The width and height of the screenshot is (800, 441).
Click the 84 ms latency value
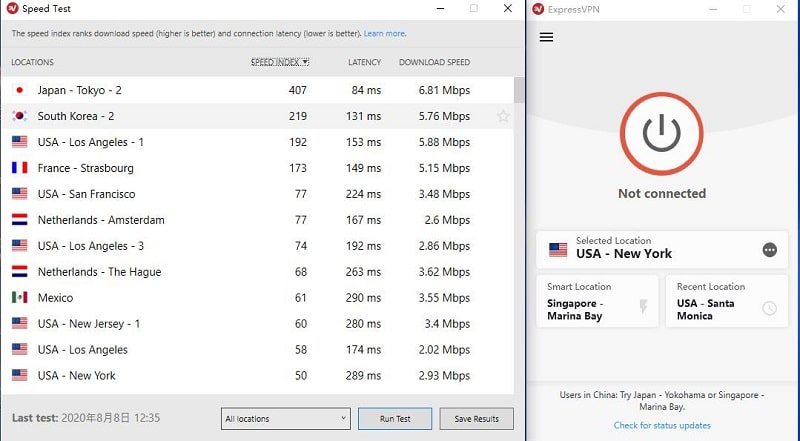tap(366, 90)
